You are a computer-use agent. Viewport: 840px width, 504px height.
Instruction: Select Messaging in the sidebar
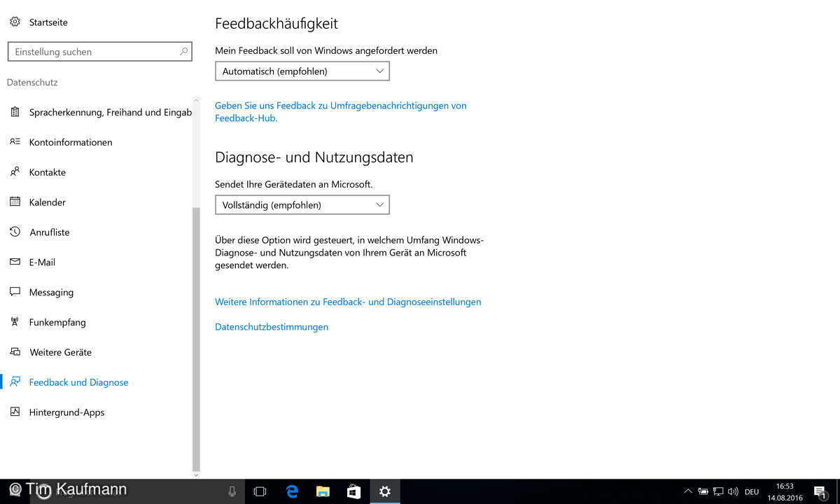[51, 293]
